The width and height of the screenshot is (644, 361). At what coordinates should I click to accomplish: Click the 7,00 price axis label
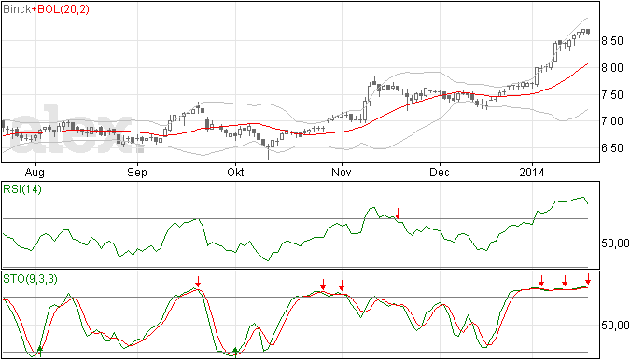(612, 121)
